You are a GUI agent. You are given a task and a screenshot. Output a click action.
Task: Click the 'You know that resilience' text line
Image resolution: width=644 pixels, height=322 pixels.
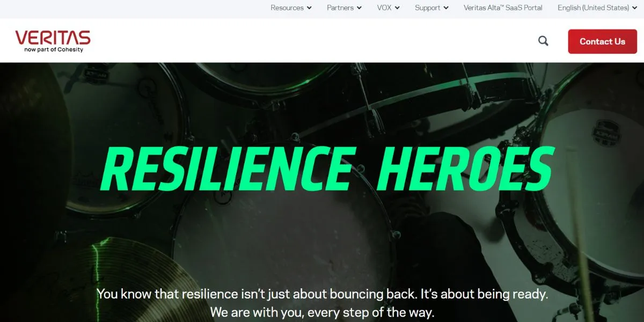coord(322,294)
